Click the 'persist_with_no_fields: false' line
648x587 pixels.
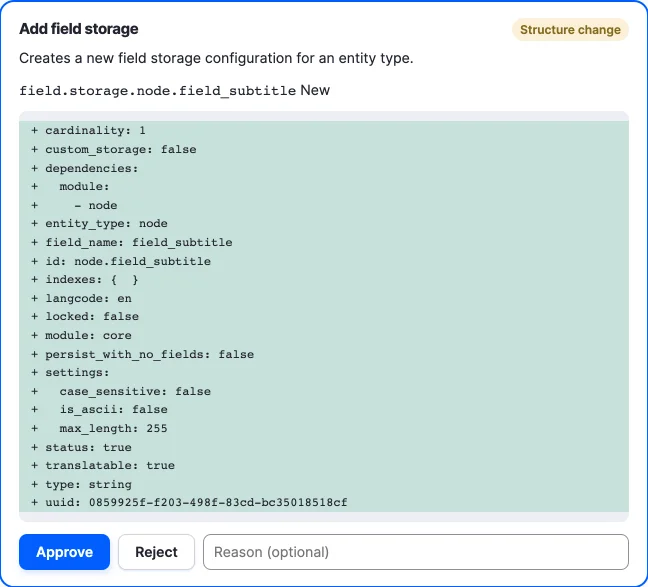(x=324, y=354)
